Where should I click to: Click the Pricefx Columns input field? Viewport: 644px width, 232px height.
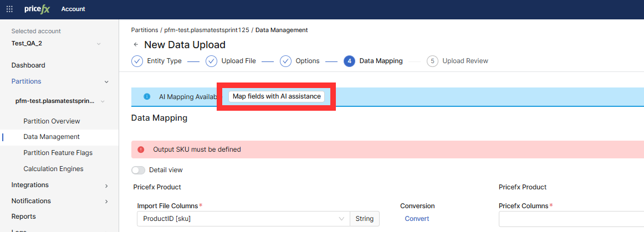point(571,219)
